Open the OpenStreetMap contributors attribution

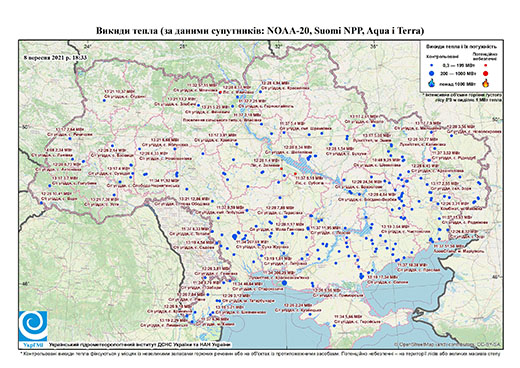click(x=448, y=345)
